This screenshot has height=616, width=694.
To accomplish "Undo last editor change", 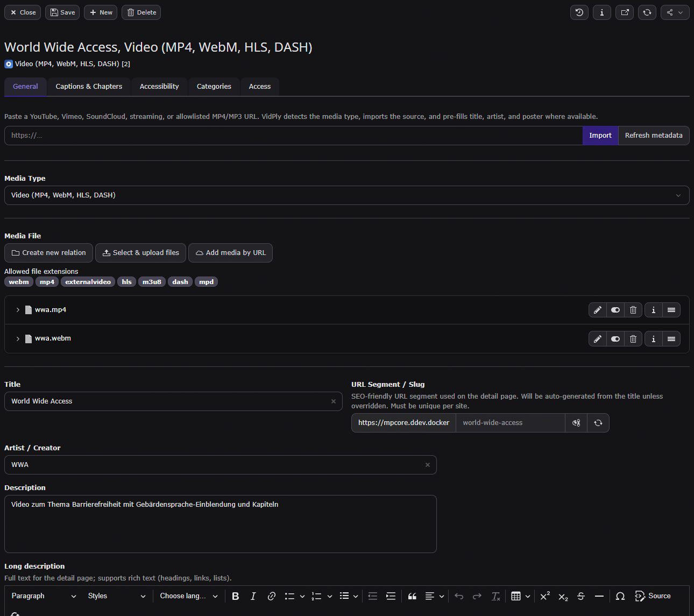I will click(x=459, y=596).
